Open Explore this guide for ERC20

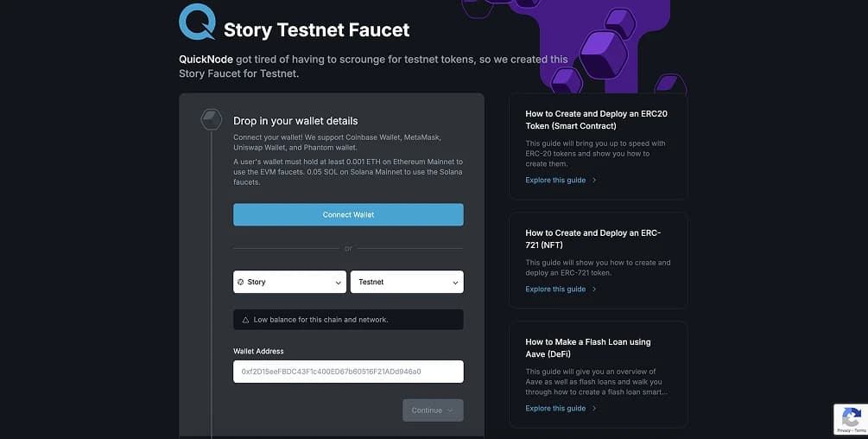pos(555,181)
